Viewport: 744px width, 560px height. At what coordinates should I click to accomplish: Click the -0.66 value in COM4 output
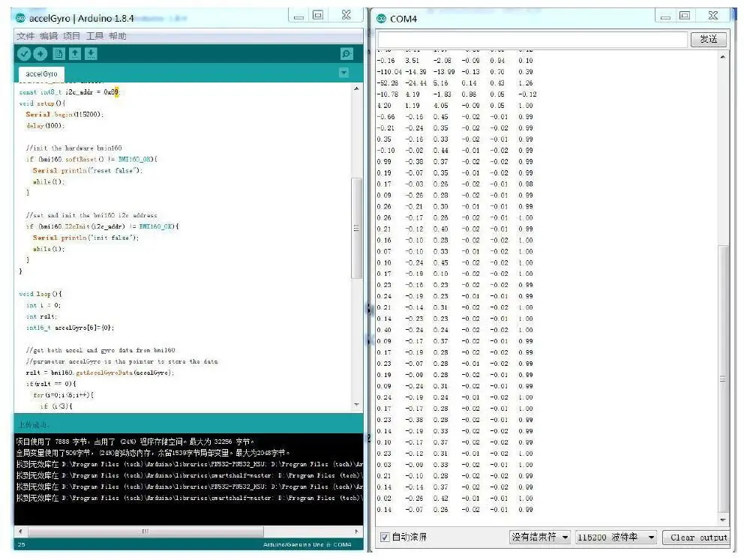(385, 117)
